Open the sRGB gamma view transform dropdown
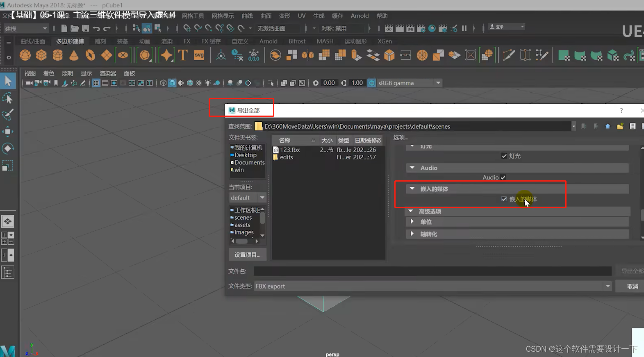The height and width of the screenshot is (357, 644). (409, 83)
